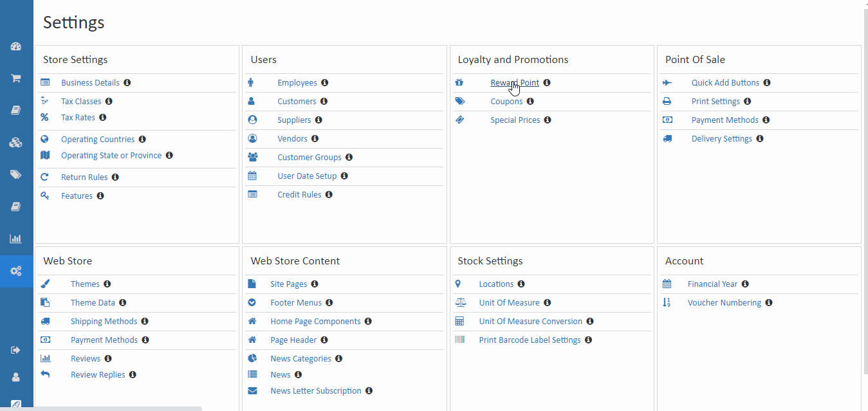Click the balance scale icon beside Unit Of Measure
Viewport: 868px width, 411px height.
[459, 302]
